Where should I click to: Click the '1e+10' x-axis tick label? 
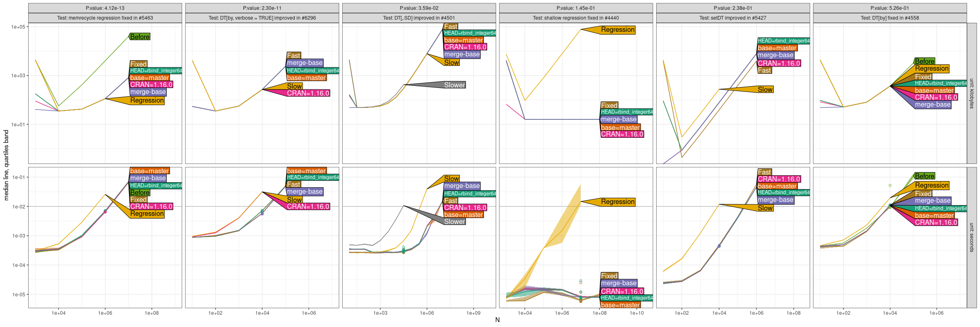637,313
